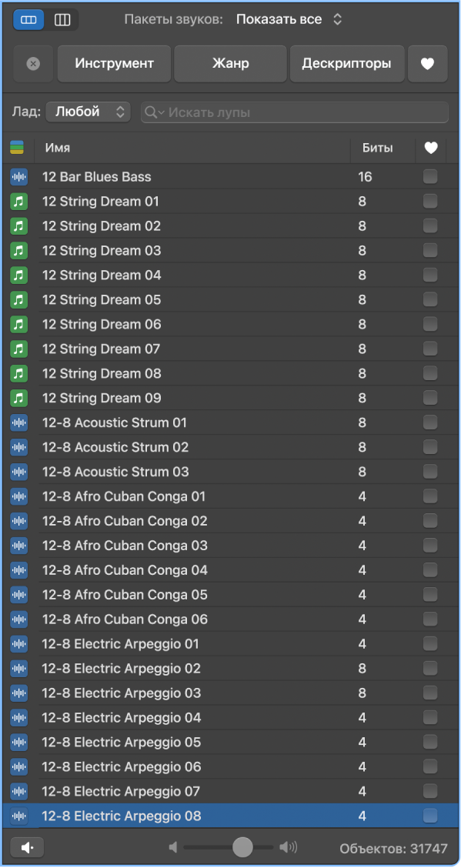The height and width of the screenshot is (868, 461).
Task: Open the sound packs Показать все dropdown
Action: (x=289, y=19)
